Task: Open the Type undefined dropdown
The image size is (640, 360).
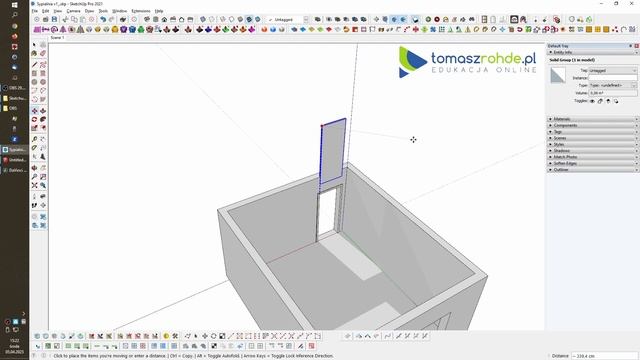Action: [612, 85]
